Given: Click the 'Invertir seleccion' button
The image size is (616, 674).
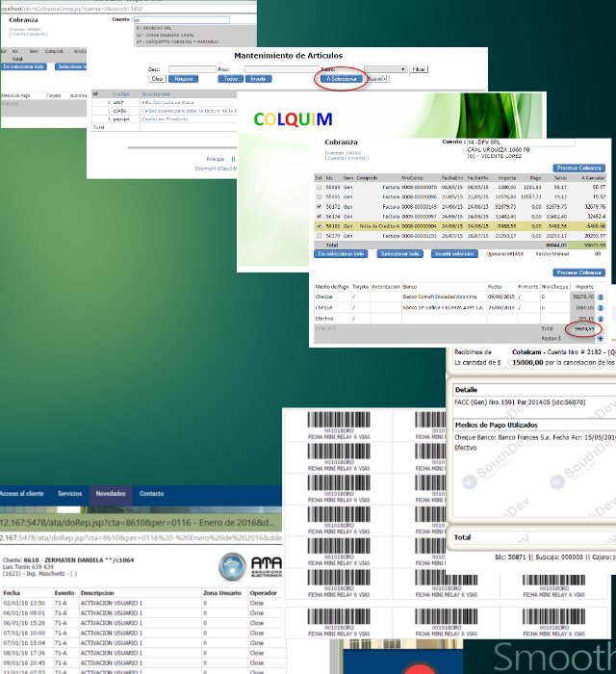Looking at the screenshot, I should (x=454, y=254).
